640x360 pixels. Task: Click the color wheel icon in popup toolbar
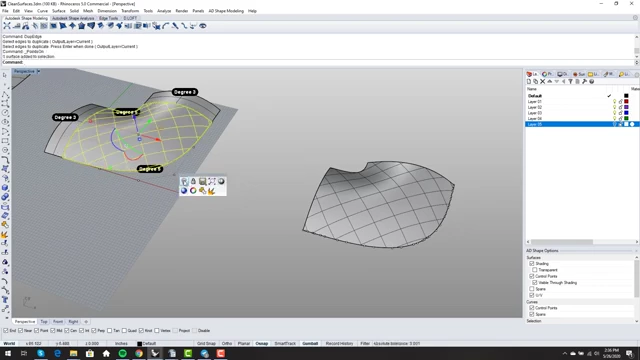[193, 191]
